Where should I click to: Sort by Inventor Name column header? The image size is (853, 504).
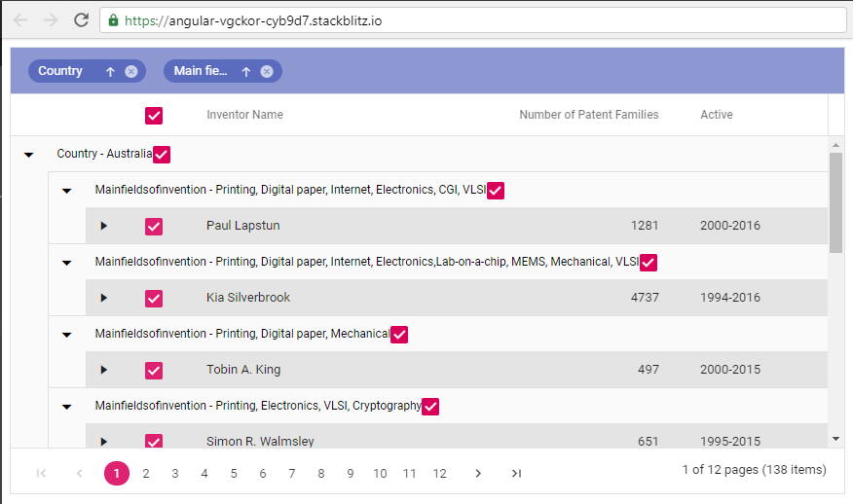coord(244,115)
